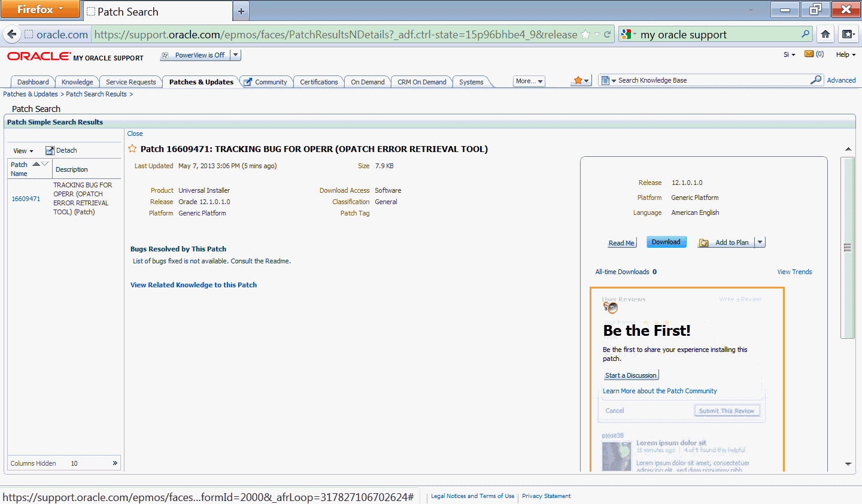This screenshot has width=862, height=504.
Task: Go to Patches & Updates breadcrumb
Action: tap(31, 94)
